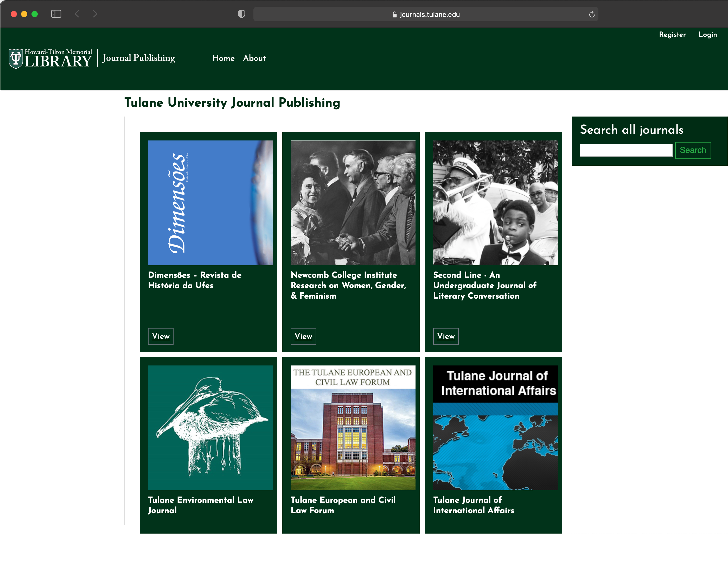
Task: Open the pelican Environmental Law Journal cover
Action: point(210,428)
